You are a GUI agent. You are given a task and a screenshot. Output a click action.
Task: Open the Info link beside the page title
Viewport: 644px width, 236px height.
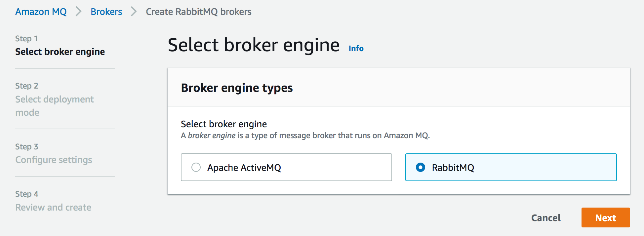(356, 49)
